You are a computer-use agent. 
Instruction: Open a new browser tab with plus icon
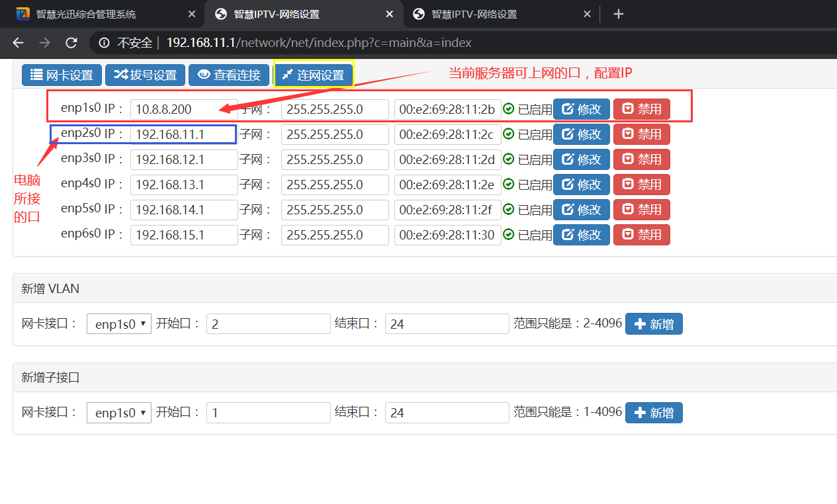(618, 14)
